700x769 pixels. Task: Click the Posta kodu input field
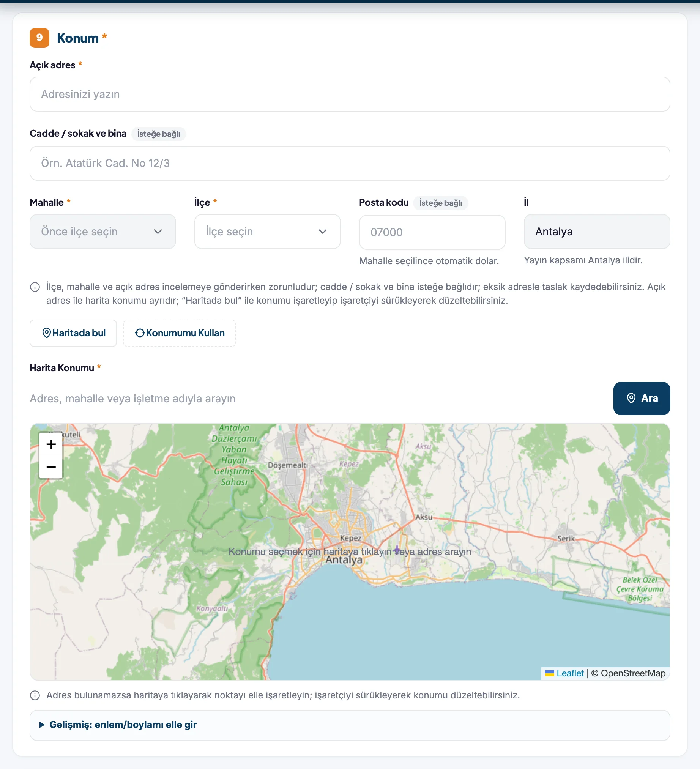click(x=432, y=232)
